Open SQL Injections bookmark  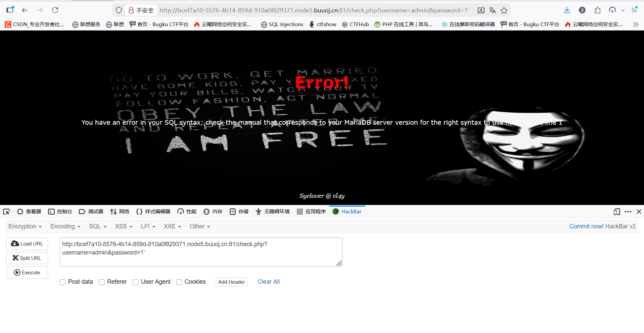click(x=282, y=24)
